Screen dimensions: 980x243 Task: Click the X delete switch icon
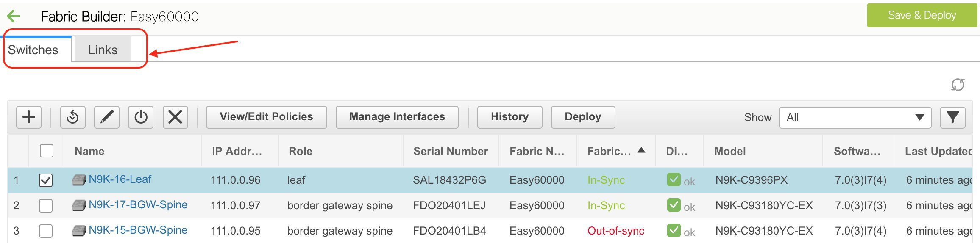click(x=175, y=117)
